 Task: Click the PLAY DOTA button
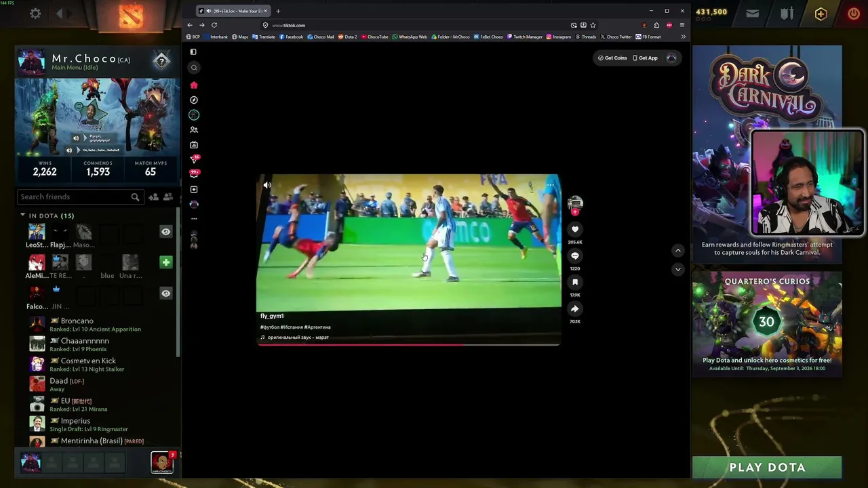[767, 468]
